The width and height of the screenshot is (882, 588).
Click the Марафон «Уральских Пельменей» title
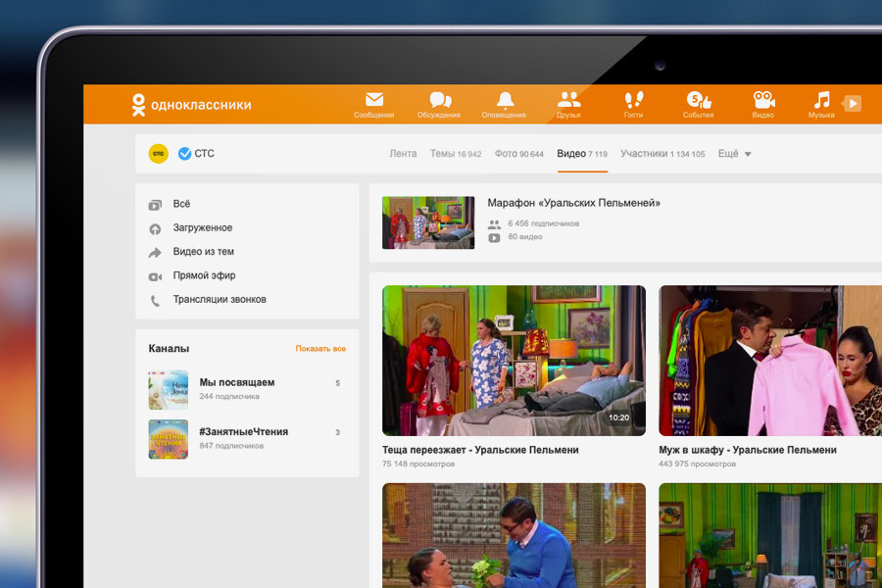(x=573, y=203)
